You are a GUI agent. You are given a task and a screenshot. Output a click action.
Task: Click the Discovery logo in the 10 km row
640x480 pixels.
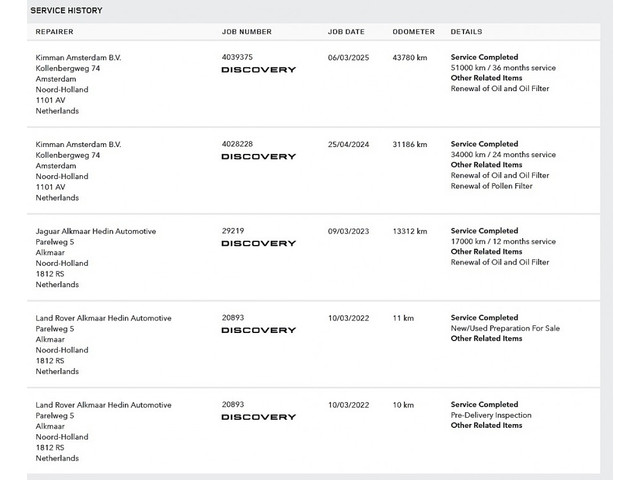click(x=258, y=417)
